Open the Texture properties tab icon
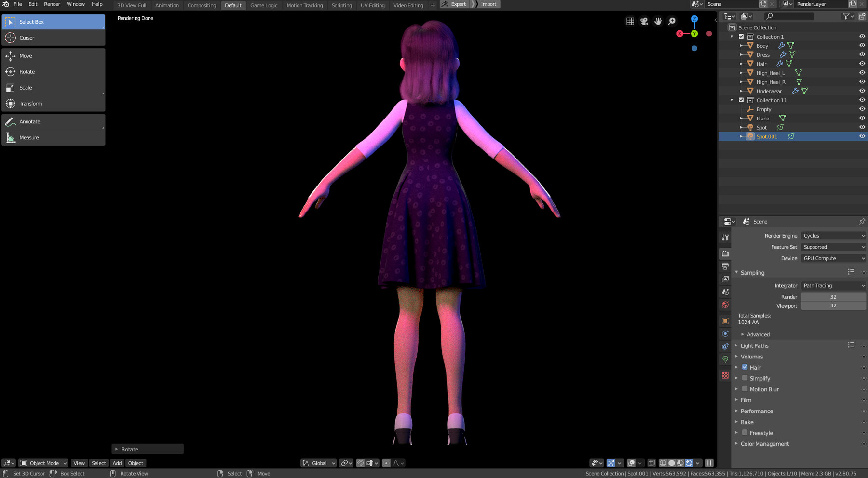This screenshot has width=868, height=478. coord(725,375)
